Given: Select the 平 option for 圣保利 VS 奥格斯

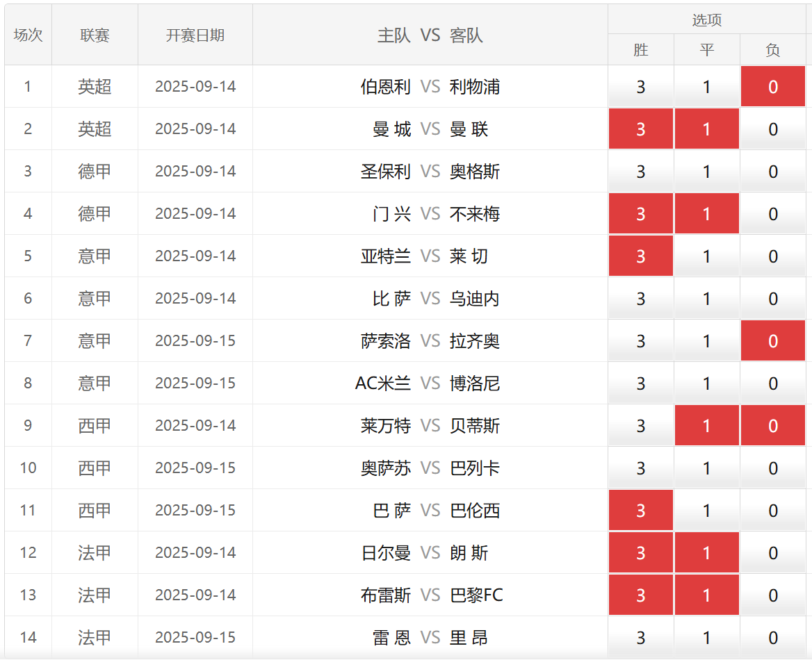Looking at the screenshot, I should (x=706, y=172).
